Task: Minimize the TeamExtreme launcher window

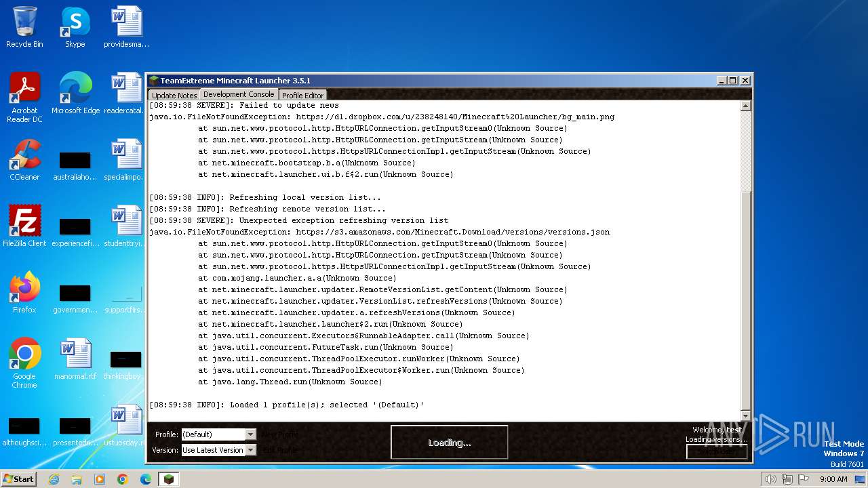Action: click(722, 80)
